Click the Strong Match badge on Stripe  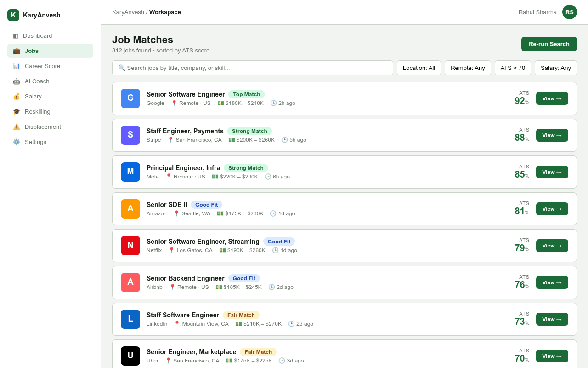(x=249, y=131)
